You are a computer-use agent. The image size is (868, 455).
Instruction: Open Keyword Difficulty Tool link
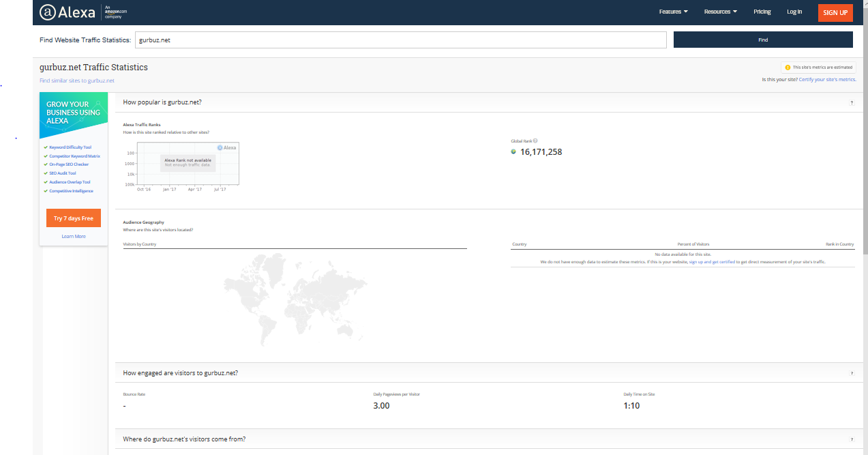(70, 147)
